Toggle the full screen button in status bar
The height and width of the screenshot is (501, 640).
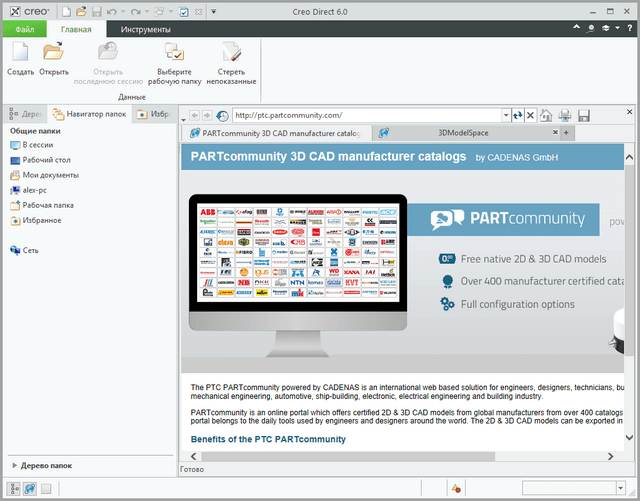coord(46,488)
